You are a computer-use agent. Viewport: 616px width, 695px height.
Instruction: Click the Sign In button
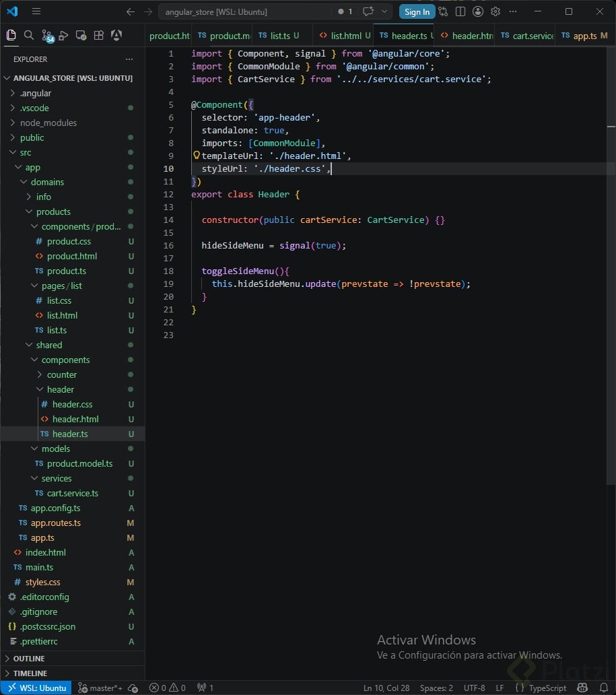pyautogui.click(x=417, y=12)
